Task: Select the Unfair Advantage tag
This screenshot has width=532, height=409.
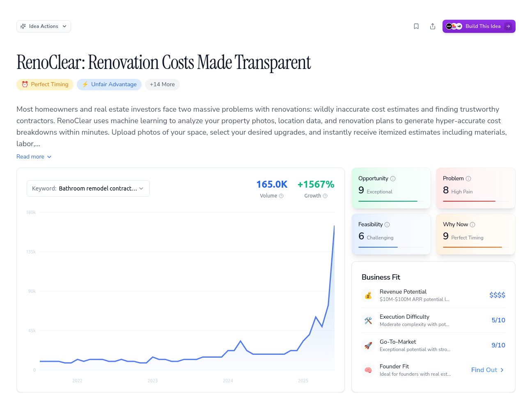Action: (x=109, y=85)
